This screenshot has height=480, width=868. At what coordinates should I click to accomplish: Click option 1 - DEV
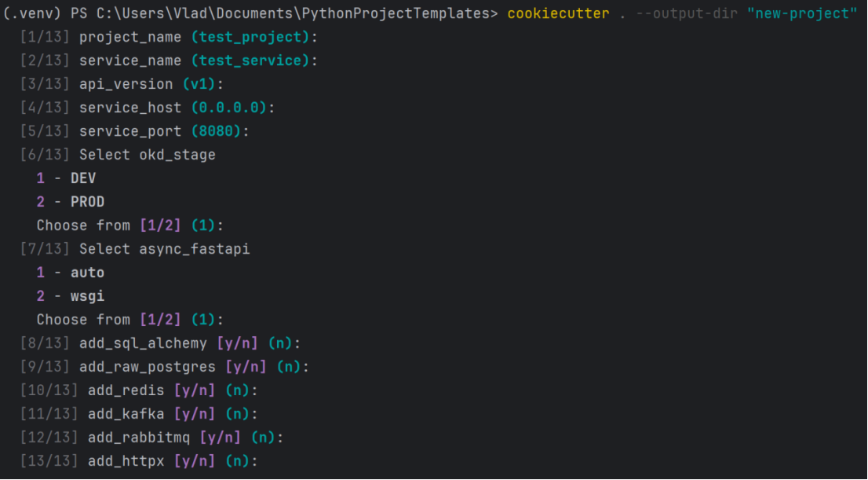(x=66, y=178)
